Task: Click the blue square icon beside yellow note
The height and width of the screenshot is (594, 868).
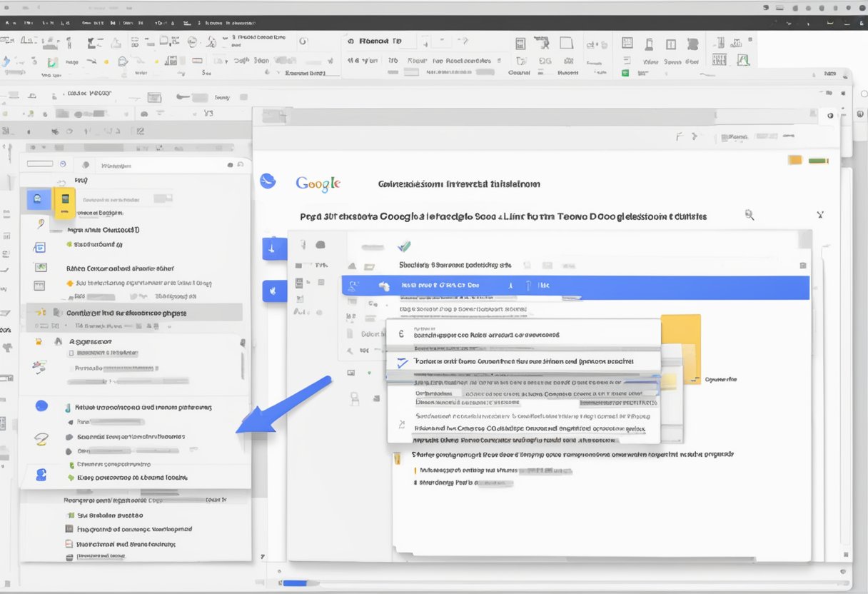Action: pos(38,200)
